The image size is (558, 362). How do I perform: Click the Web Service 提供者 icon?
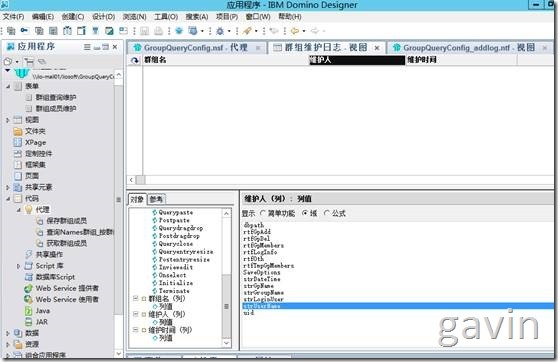(28, 288)
